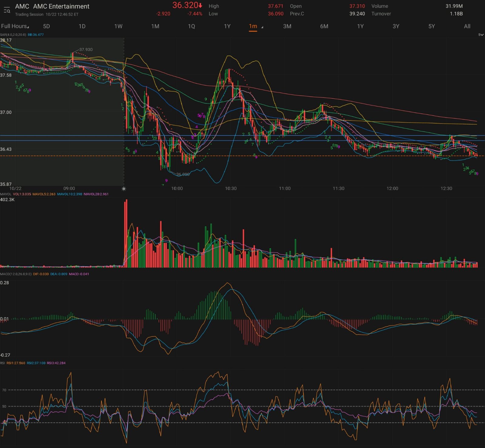Viewport: 485px width, 448px height.
Task: Choose the 5Y range tab
Action: pyautogui.click(x=432, y=26)
